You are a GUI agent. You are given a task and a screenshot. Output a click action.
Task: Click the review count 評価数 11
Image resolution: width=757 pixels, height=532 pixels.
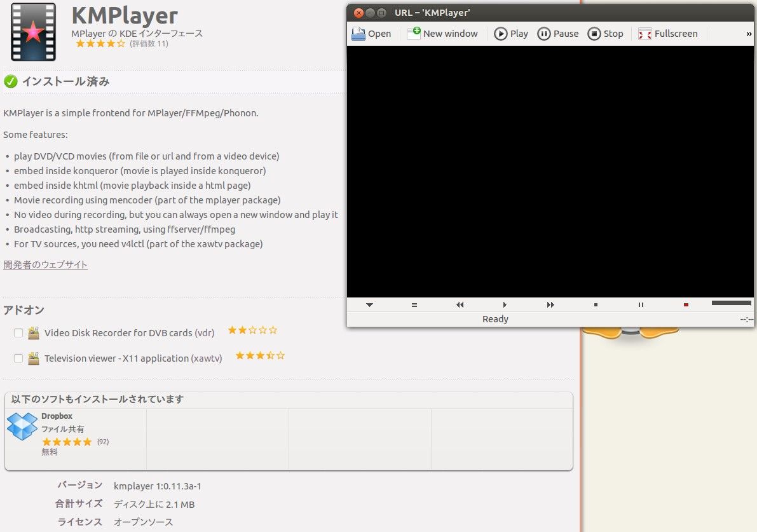pos(149,44)
